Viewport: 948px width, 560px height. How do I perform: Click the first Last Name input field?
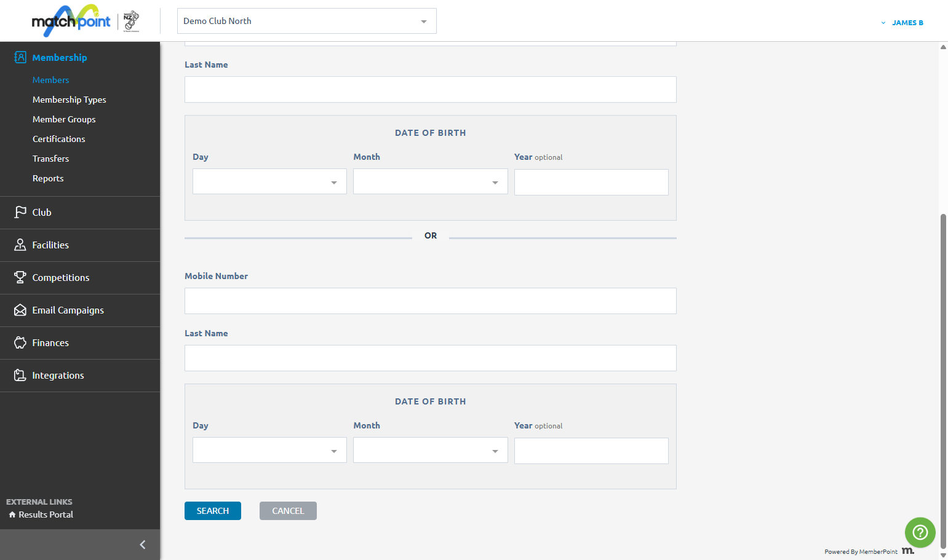431,90
